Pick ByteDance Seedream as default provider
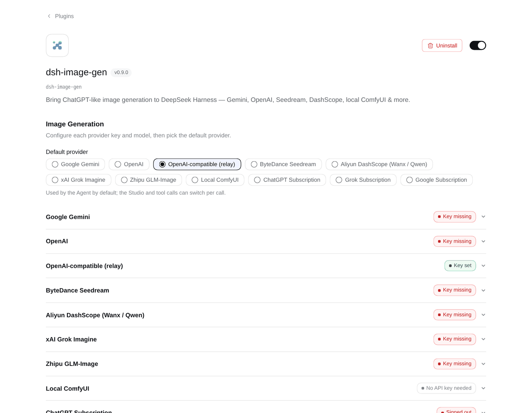The width and height of the screenshot is (532, 413). pos(283,164)
